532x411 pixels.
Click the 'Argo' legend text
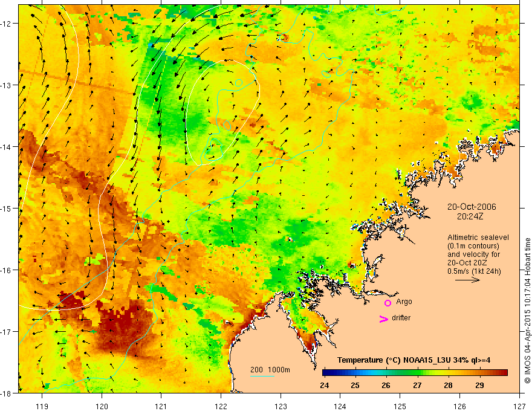point(404,302)
